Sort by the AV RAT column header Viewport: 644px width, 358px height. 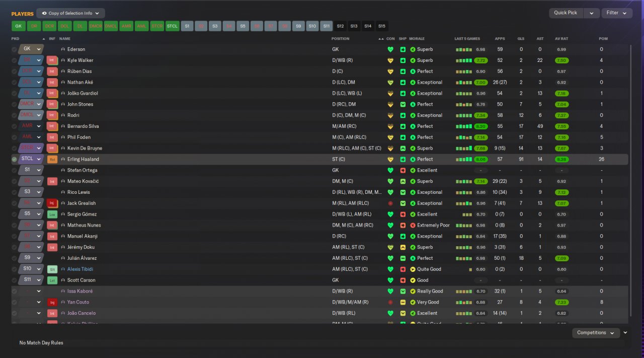(561, 39)
